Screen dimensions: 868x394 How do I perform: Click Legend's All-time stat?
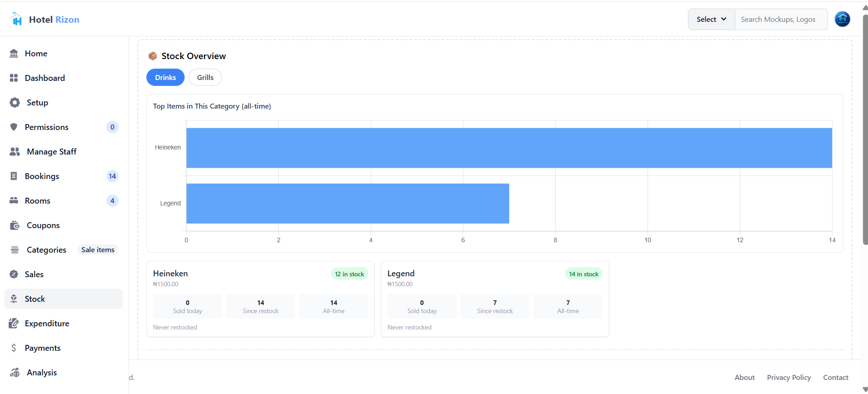pyautogui.click(x=568, y=306)
